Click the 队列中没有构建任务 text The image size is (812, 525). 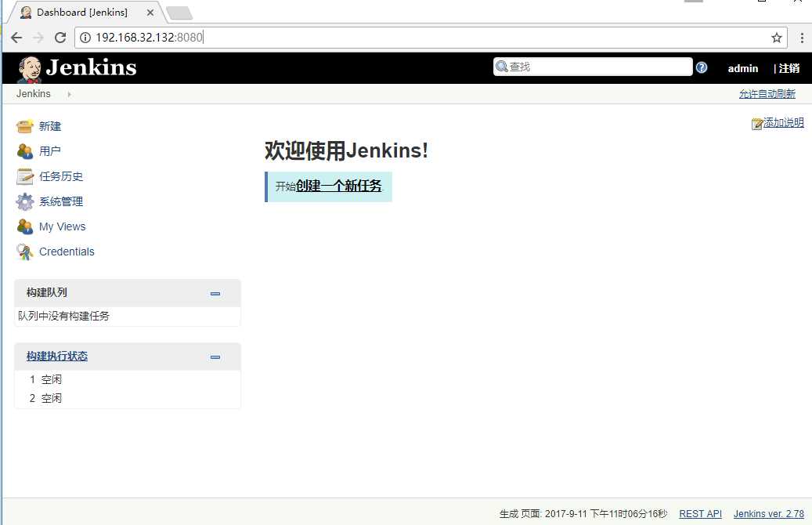(x=63, y=316)
